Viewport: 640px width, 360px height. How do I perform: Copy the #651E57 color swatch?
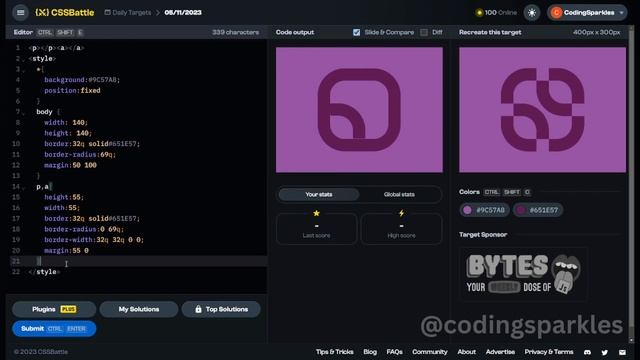pyautogui.click(x=538, y=210)
